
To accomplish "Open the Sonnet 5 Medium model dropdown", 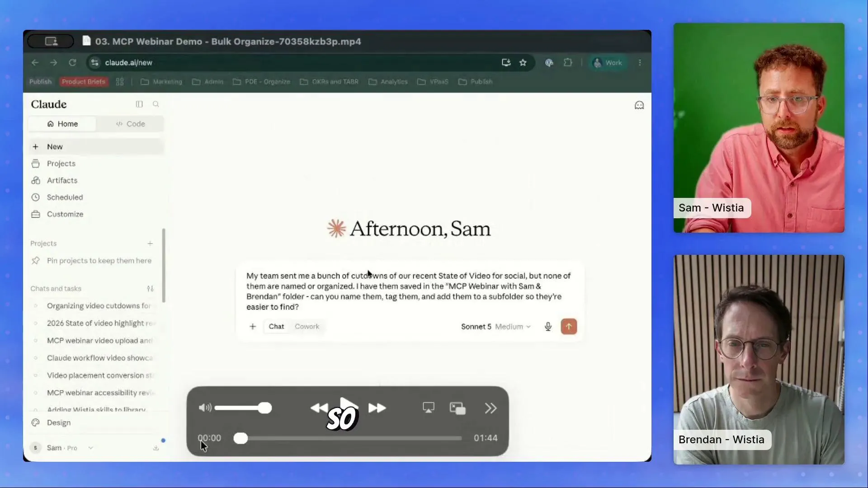I will point(495,327).
